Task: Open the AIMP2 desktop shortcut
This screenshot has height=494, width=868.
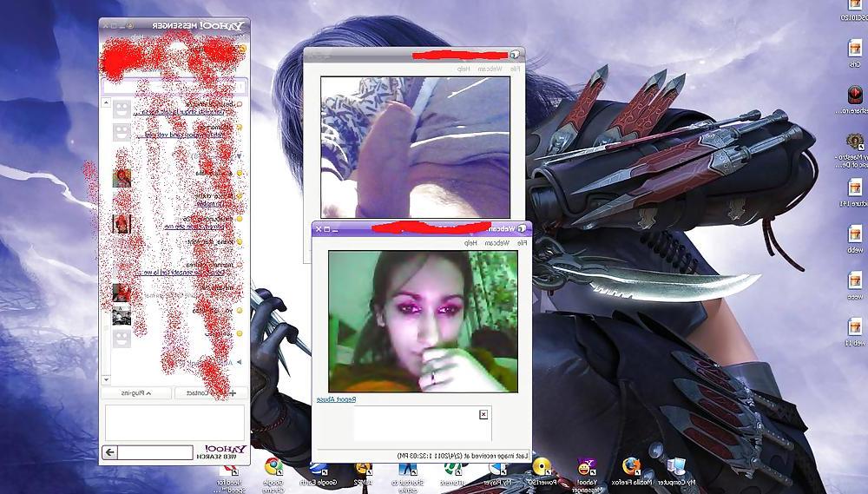Action: click(363, 474)
